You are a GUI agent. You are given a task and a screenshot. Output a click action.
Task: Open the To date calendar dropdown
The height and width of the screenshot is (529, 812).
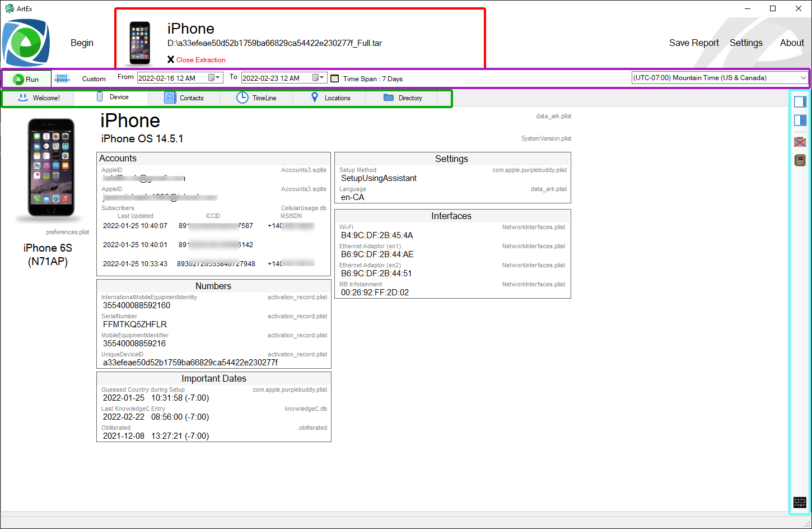(319, 78)
